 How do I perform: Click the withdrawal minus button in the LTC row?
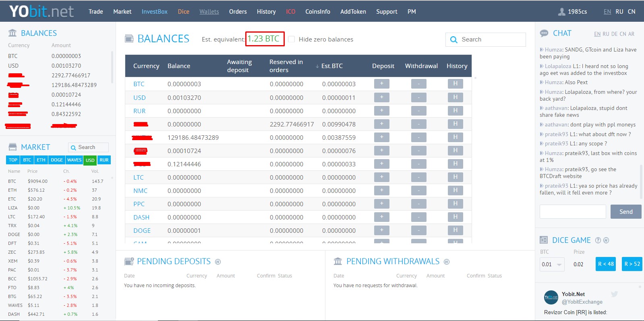418,177
